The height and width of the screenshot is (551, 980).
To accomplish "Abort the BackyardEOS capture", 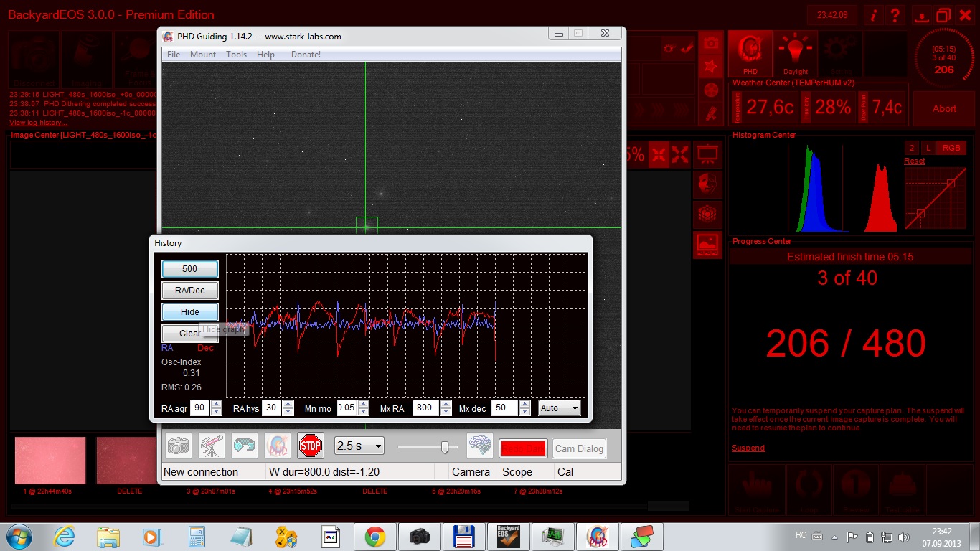I will [x=944, y=108].
